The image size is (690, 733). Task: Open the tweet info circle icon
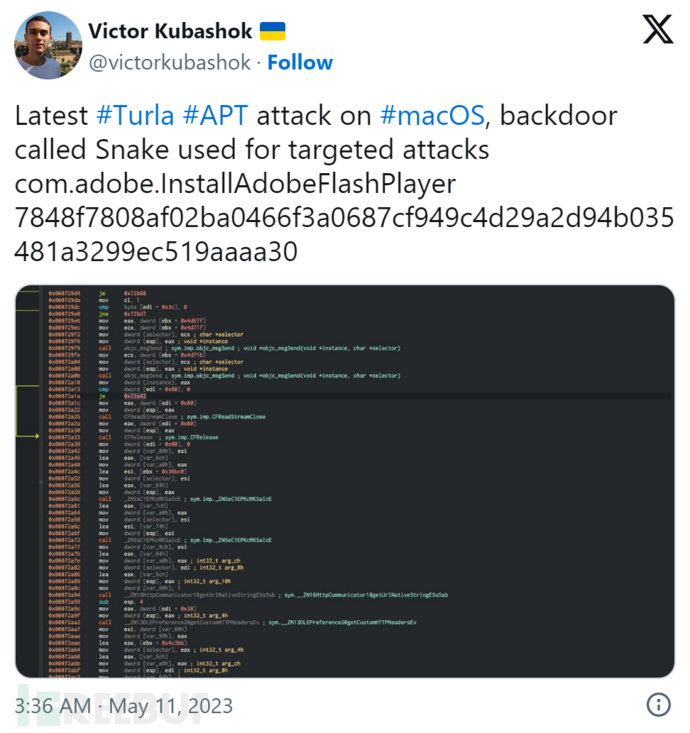click(x=658, y=704)
